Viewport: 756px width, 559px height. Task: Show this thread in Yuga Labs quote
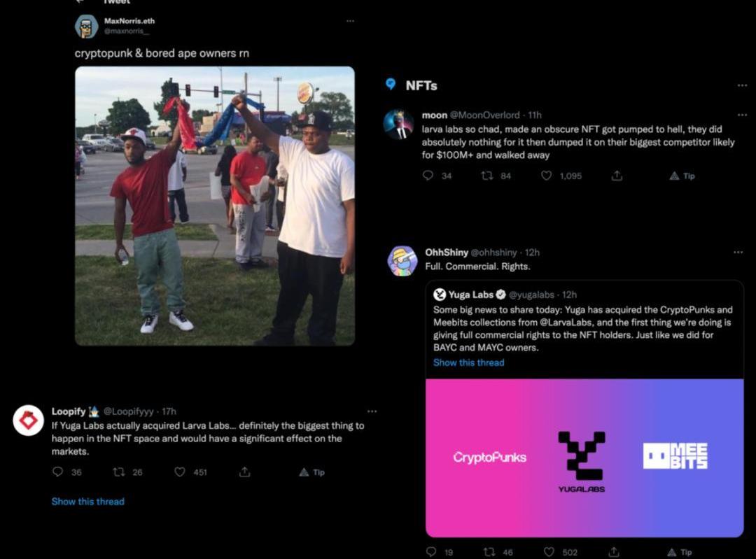point(468,362)
